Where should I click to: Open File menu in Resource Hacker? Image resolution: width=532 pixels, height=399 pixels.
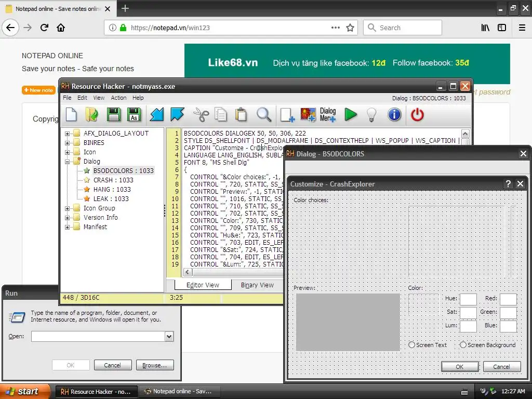[x=67, y=98]
